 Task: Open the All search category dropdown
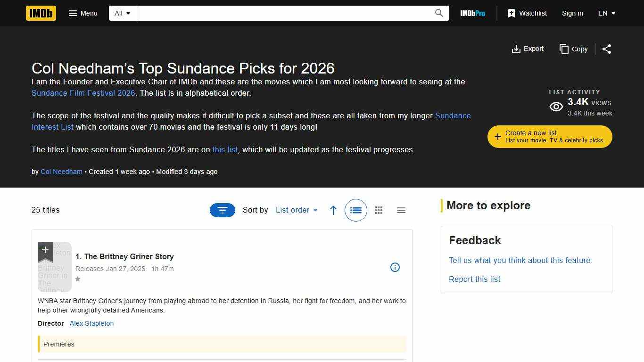point(122,13)
